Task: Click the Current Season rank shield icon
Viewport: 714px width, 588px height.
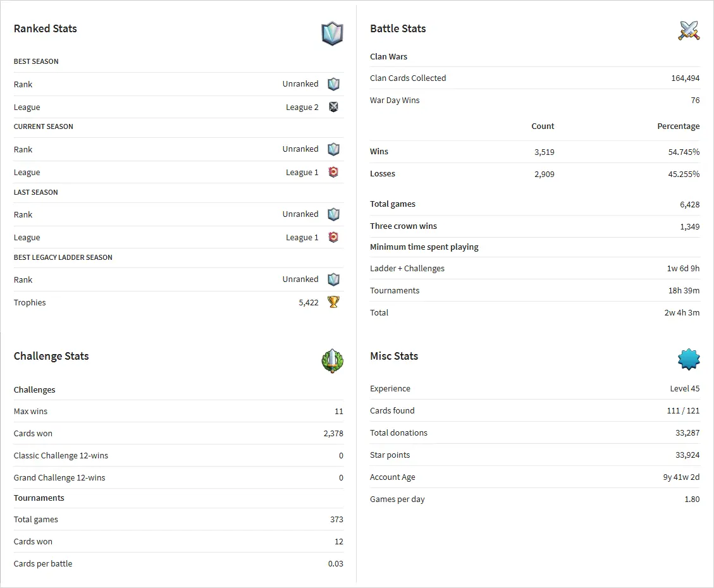Action: click(x=334, y=149)
